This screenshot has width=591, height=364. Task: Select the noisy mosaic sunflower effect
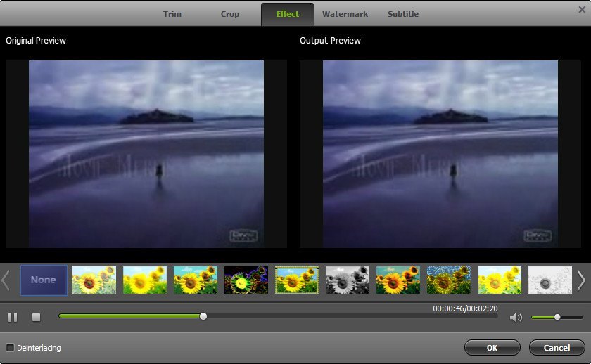click(x=449, y=280)
